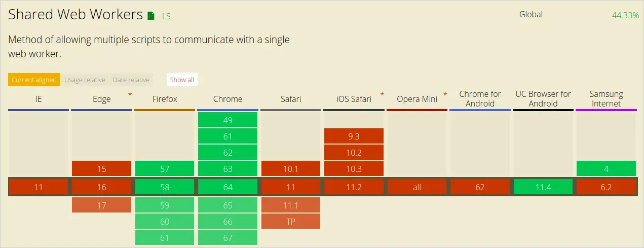Select UC Browser 11.4 cell
The image size is (644, 248).
click(x=543, y=187)
